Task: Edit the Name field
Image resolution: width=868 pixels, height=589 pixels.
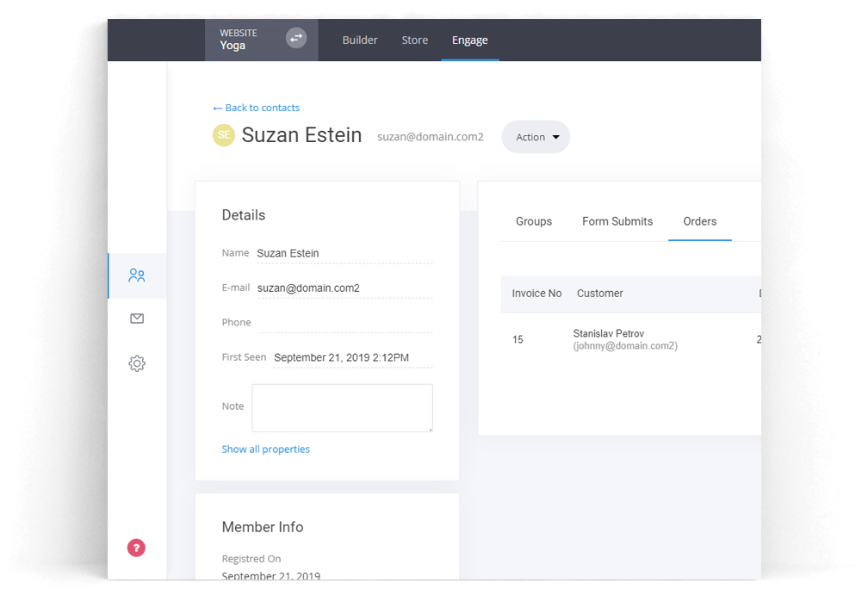Action: [x=344, y=252]
